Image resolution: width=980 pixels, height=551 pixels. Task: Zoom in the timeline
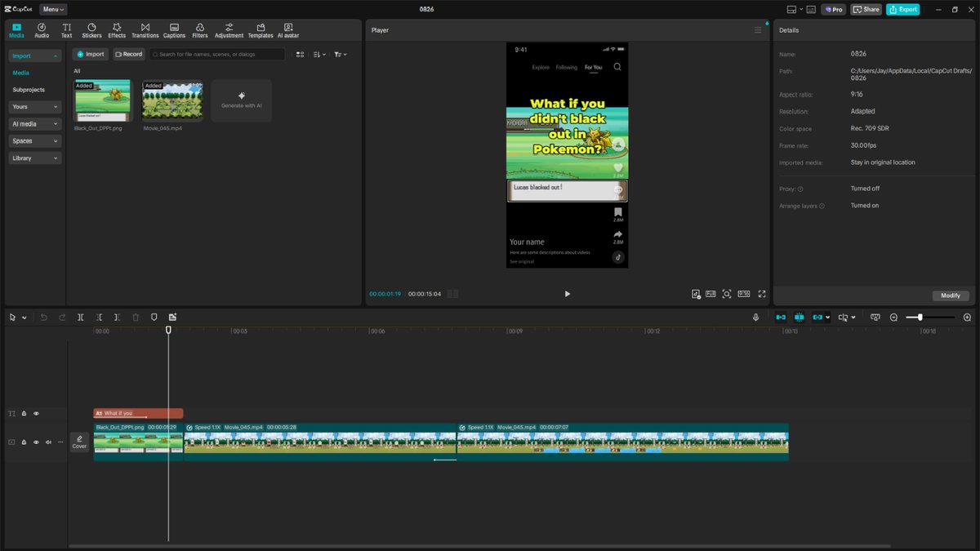(x=968, y=317)
